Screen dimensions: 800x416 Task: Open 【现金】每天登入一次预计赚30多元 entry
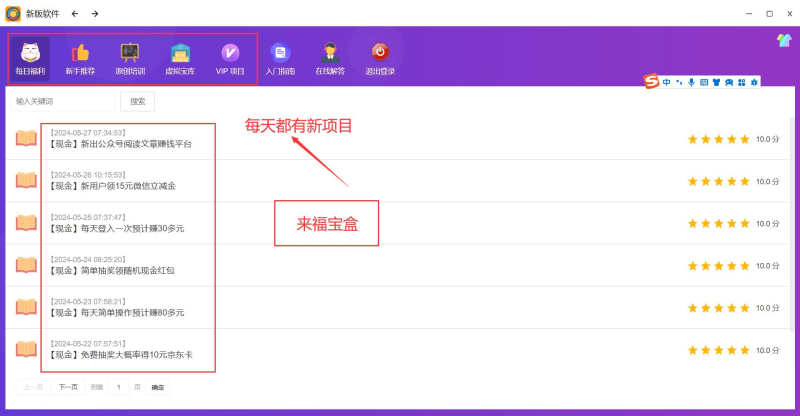coord(116,229)
